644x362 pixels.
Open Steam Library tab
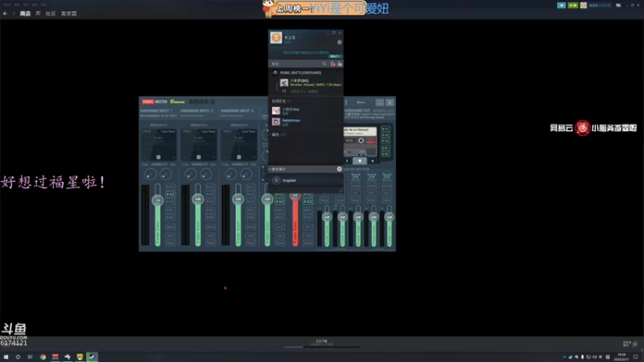coord(38,14)
